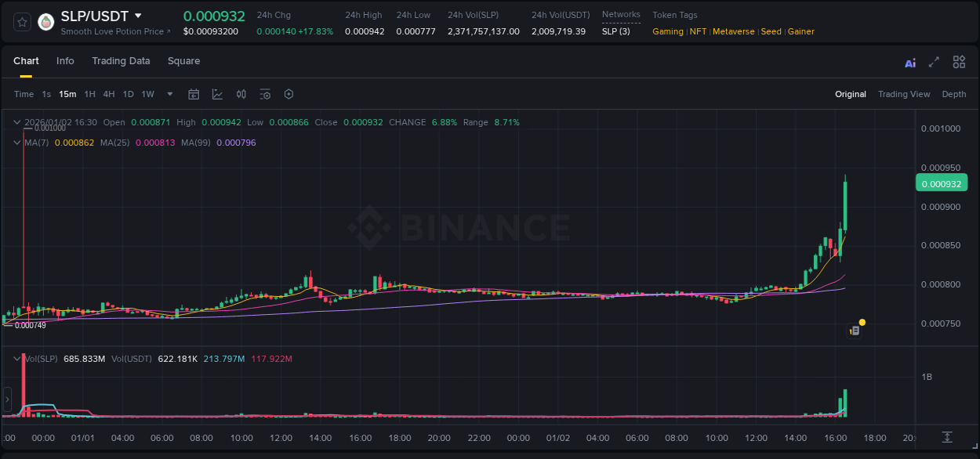Screen dimensions: 980x459
Task: Click the download icon below the price axis
Action: [946, 437]
